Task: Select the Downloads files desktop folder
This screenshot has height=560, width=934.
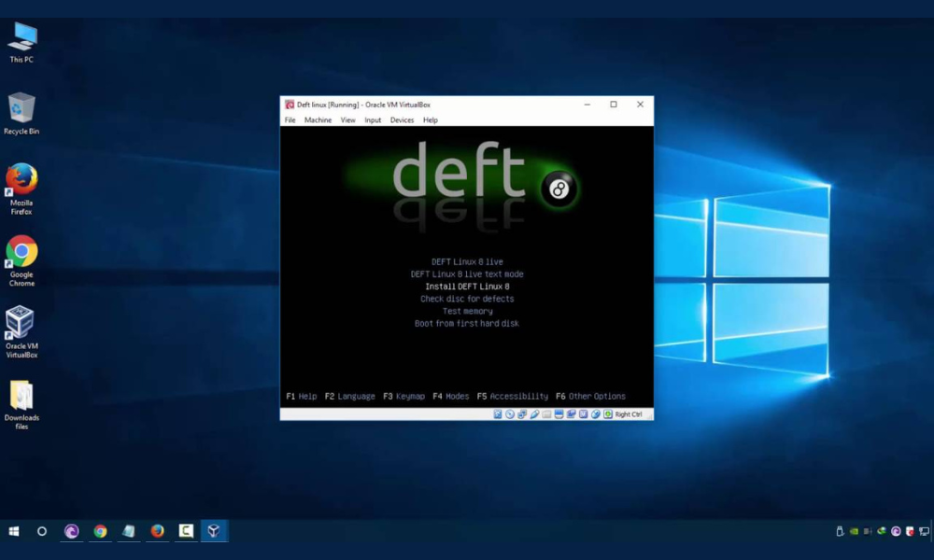Action: [21, 405]
